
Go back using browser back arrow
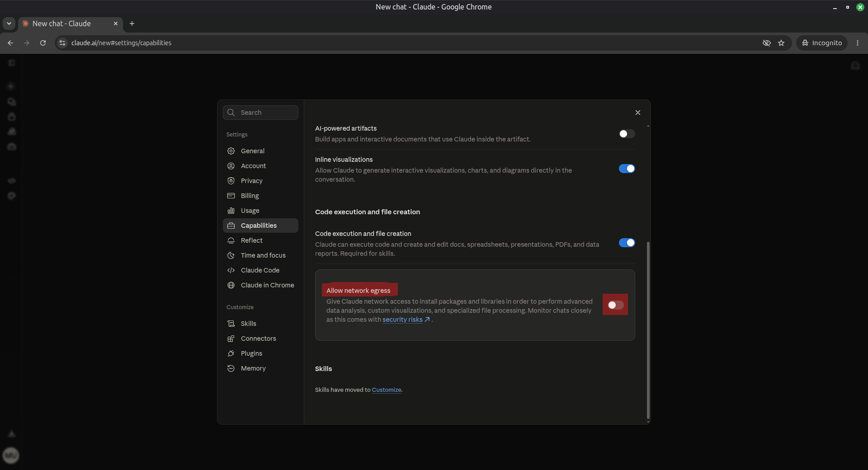[10, 43]
